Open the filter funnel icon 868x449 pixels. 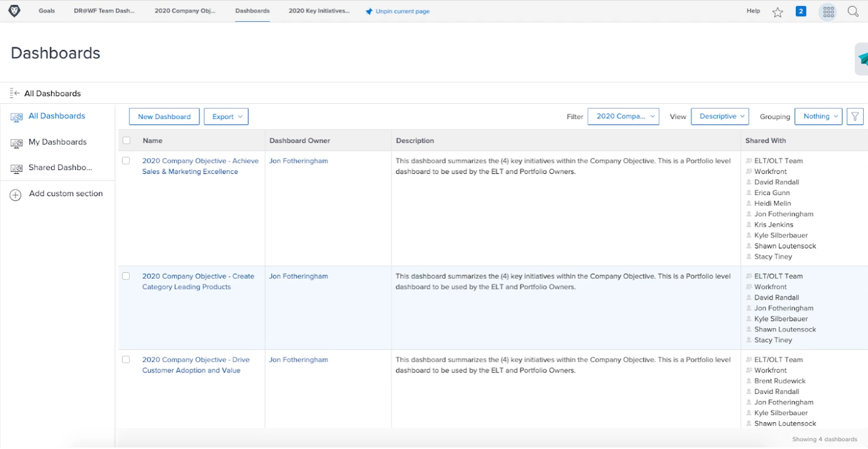(855, 117)
